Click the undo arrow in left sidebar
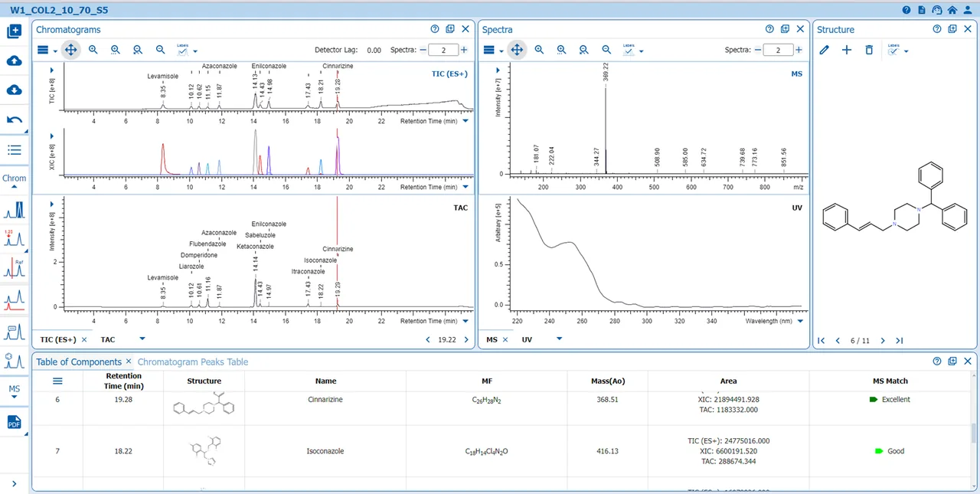 pos(14,120)
